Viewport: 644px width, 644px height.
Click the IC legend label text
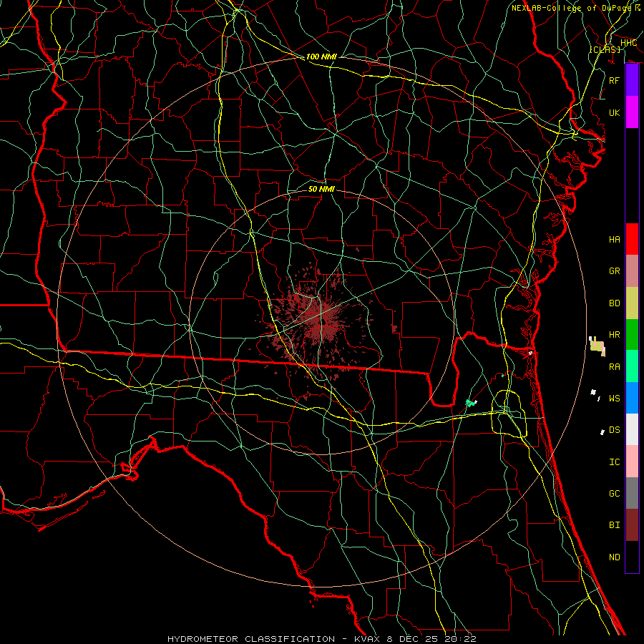(x=615, y=462)
